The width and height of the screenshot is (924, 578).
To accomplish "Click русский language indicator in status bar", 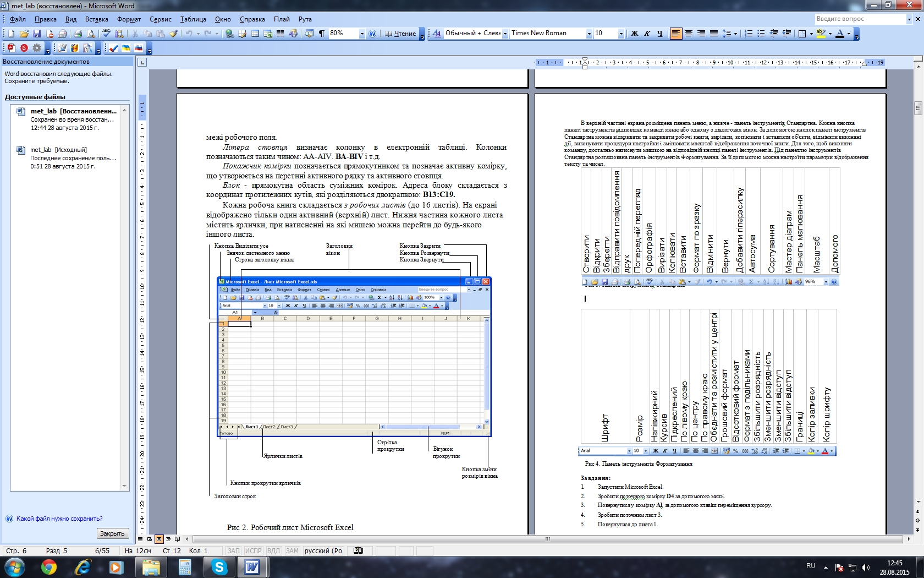I will [323, 550].
